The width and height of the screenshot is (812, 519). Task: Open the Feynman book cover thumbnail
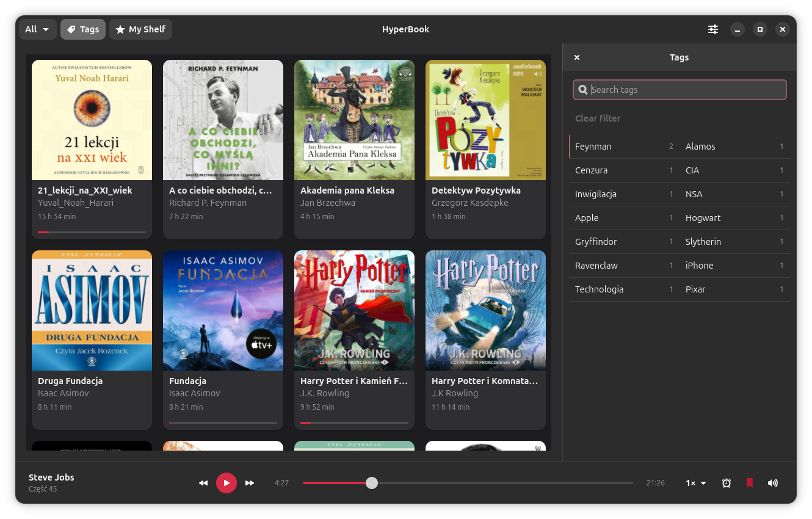(x=223, y=120)
